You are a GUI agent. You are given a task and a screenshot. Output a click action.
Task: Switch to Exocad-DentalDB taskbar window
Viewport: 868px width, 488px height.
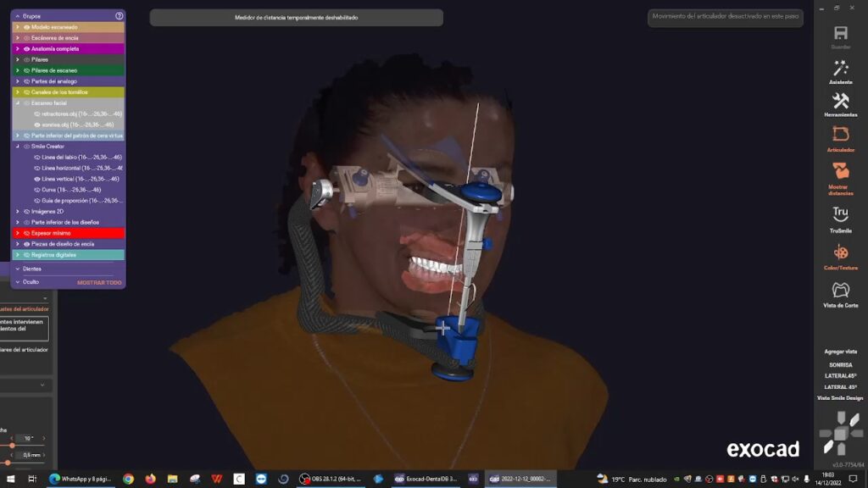click(x=426, y=479)
